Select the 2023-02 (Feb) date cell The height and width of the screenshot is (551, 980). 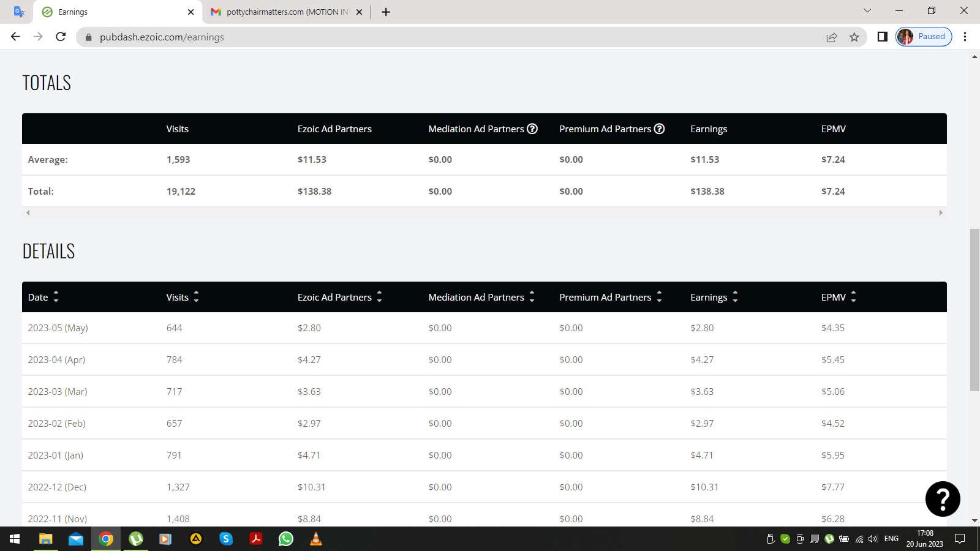57,424
